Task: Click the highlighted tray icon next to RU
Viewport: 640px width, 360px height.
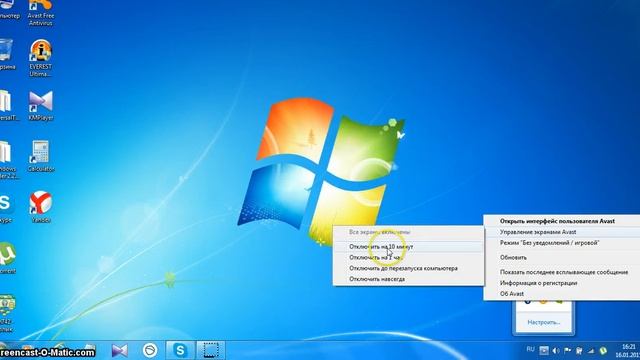Action: tap(544, 351)
